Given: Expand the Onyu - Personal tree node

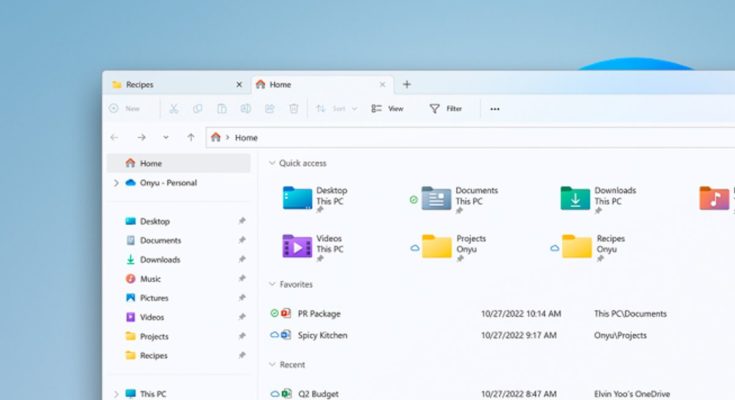Looking at the screenshot, I should click(x=116, y=183).
